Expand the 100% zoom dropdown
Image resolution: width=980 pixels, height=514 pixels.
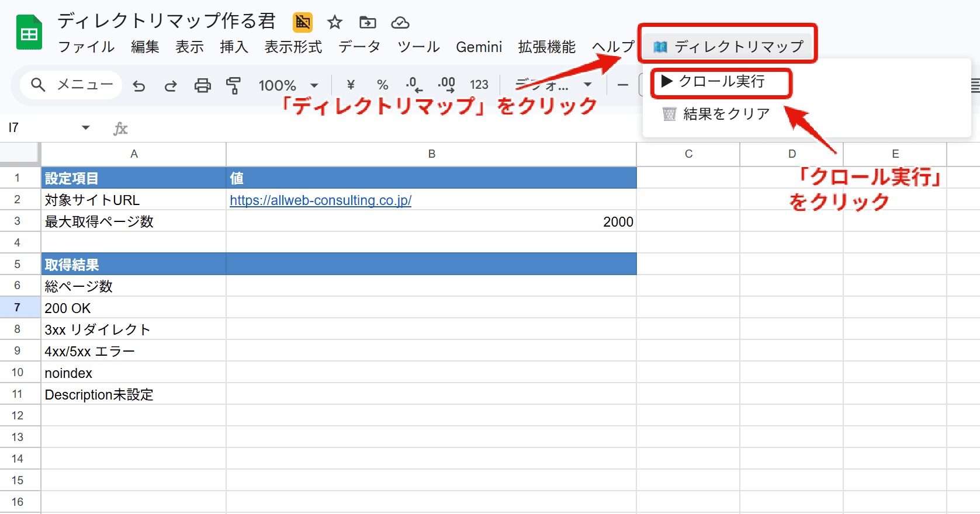[289, 86]
